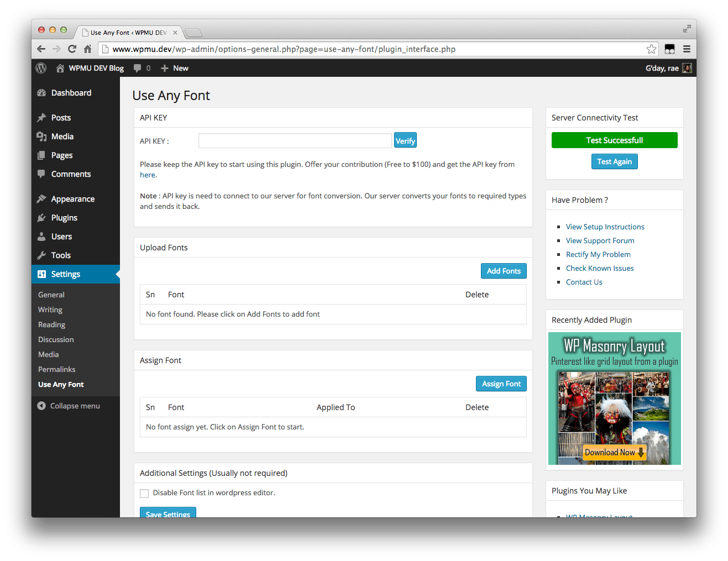Click G'day, rae account greeting
Viewport: 728px width, 561px height.
(x=662, y=68)
